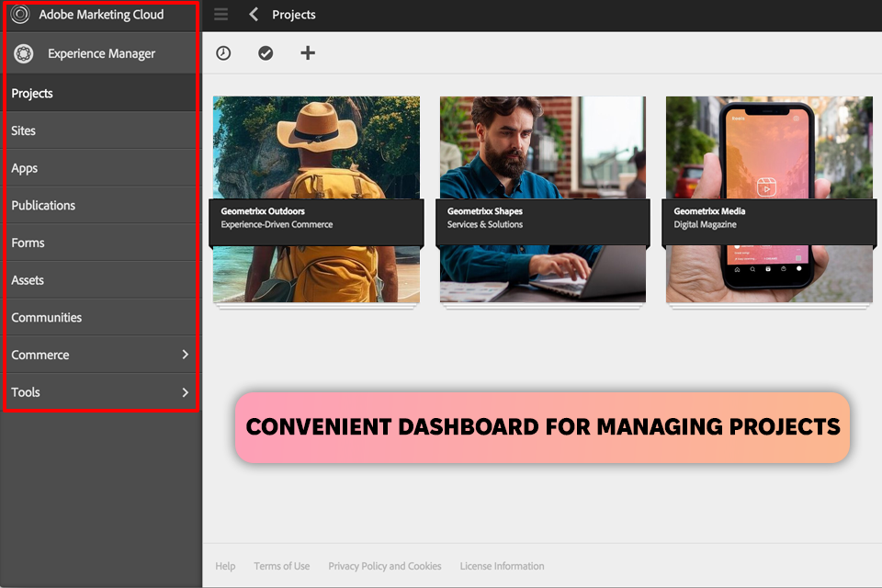Go to Communities in the sidebar

tap(101, 317)
